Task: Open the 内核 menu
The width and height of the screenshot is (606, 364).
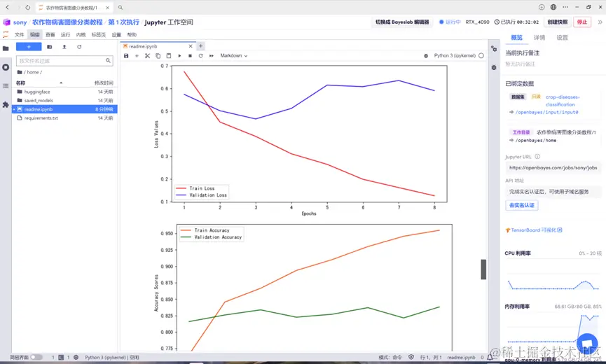Action: 81,35
